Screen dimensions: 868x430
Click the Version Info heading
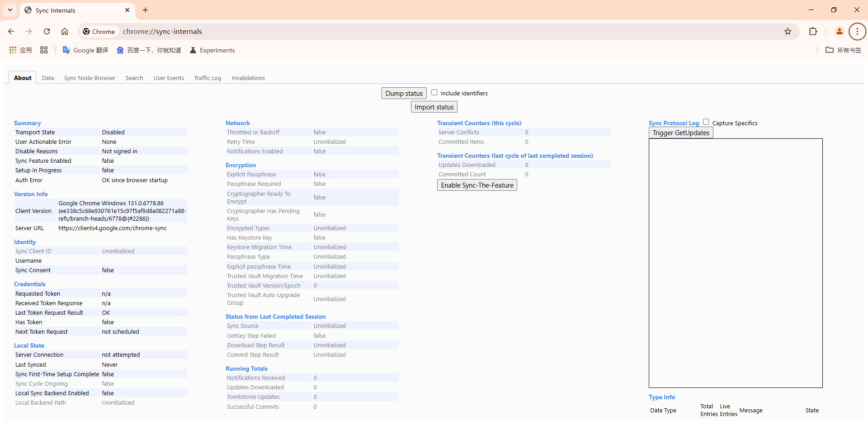pyautogui.click(x=31, y=194)
